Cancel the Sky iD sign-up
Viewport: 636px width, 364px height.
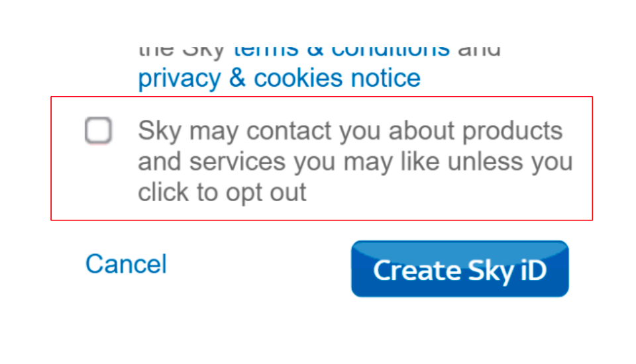coord(126,264)
